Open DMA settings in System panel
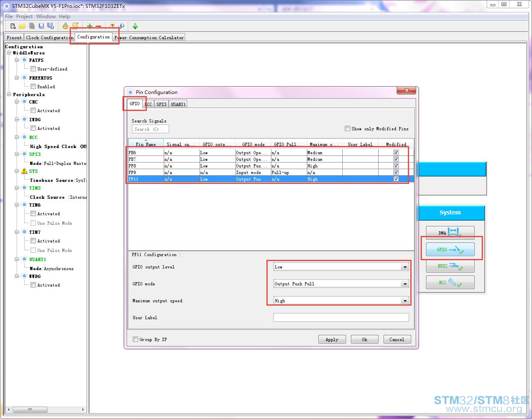532x419 pixels. pyautogui.click(x=450, y=233)
